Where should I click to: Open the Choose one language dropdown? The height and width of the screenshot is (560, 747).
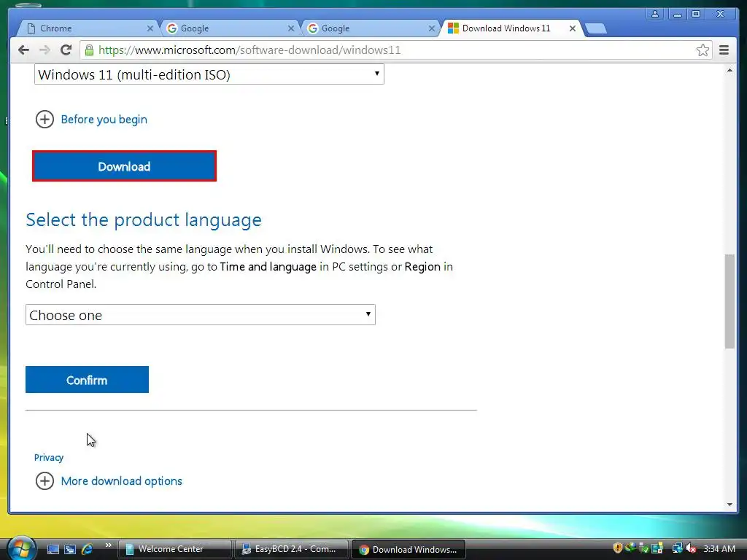[x=201, y=315]
